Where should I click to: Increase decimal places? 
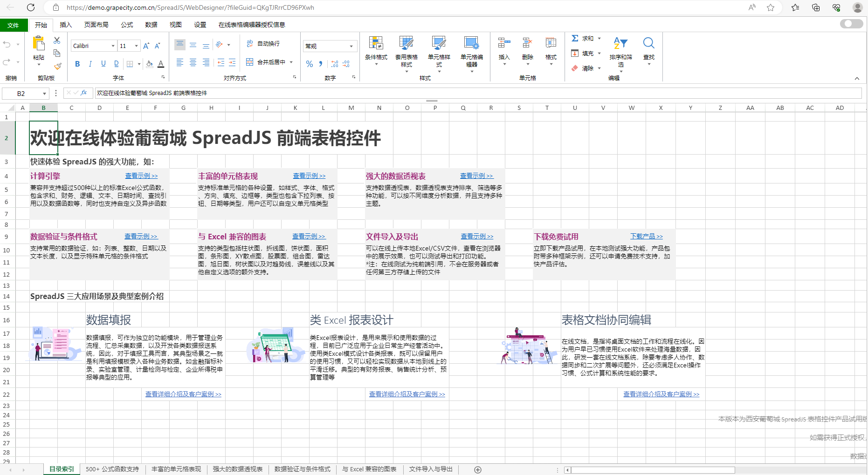(335, 64)
